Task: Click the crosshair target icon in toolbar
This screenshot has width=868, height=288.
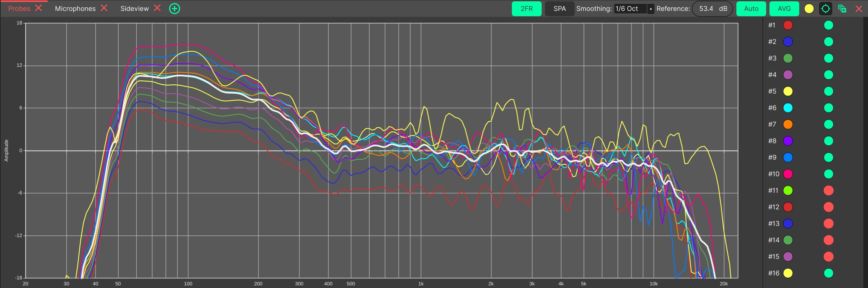Action: coord(825,9)
